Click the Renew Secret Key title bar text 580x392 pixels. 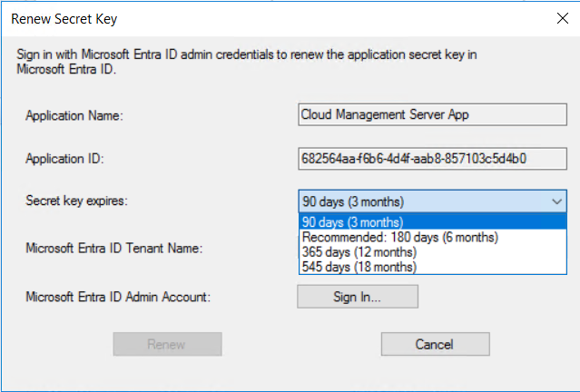tap(64, 19)
